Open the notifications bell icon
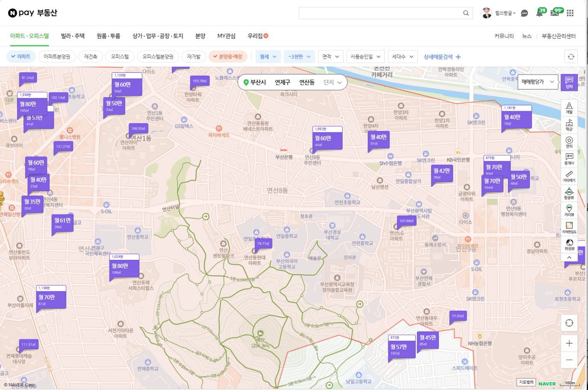The image size is (588, 390). click(x=539, y=13)
